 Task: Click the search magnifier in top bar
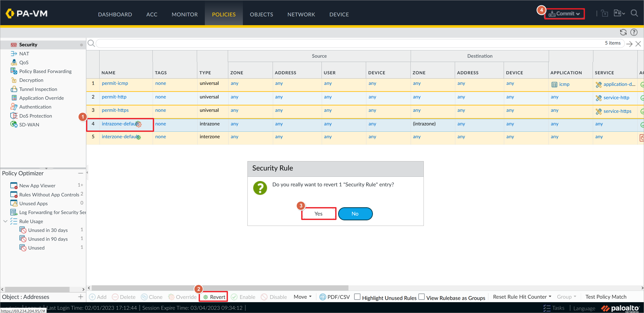pos(634,13)
